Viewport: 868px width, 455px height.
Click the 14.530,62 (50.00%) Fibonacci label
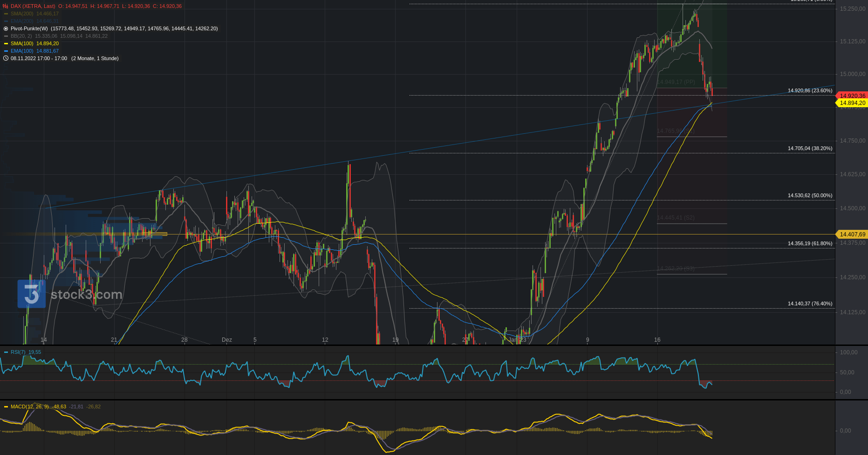[x=810, y=195]
